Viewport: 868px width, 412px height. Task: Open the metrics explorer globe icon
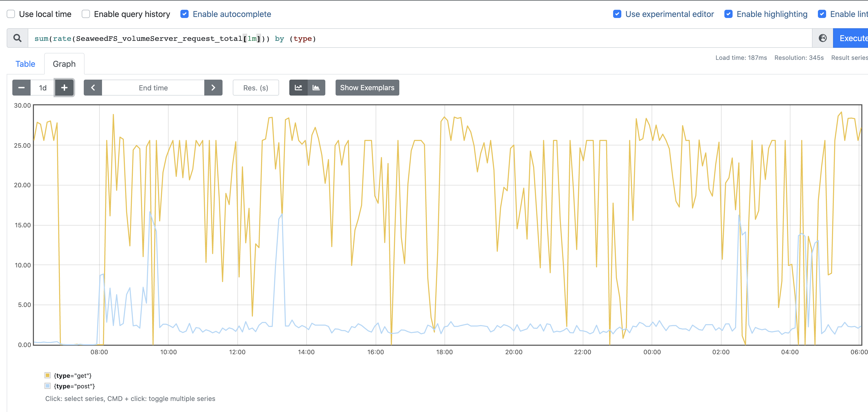pyautogui.click(x=823, y=38)
